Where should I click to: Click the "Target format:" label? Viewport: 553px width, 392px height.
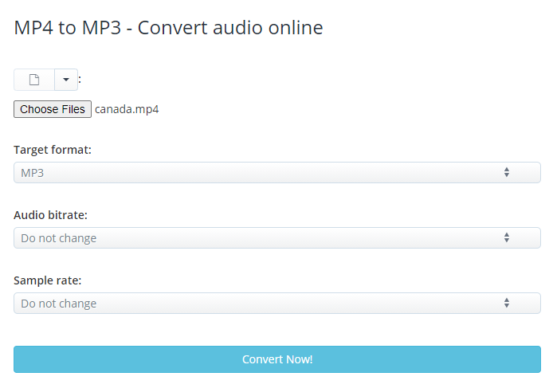52,150
